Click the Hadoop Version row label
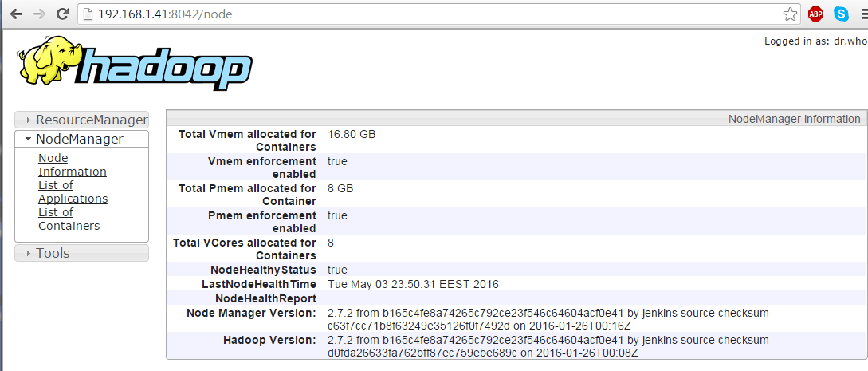This screenshot has width=868, height=371. 269,340
